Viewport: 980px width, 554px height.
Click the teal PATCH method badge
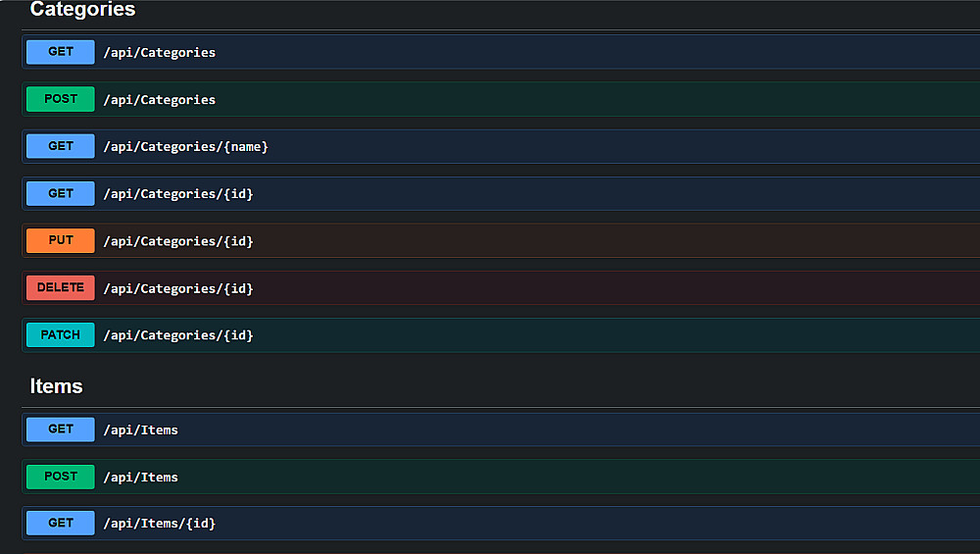click(61, 335)
